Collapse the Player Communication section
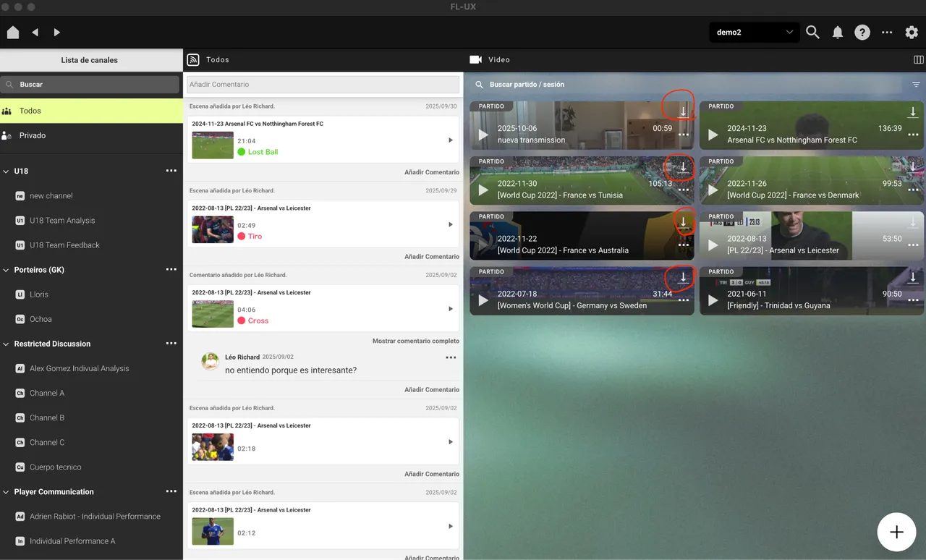 click(7, 492)
